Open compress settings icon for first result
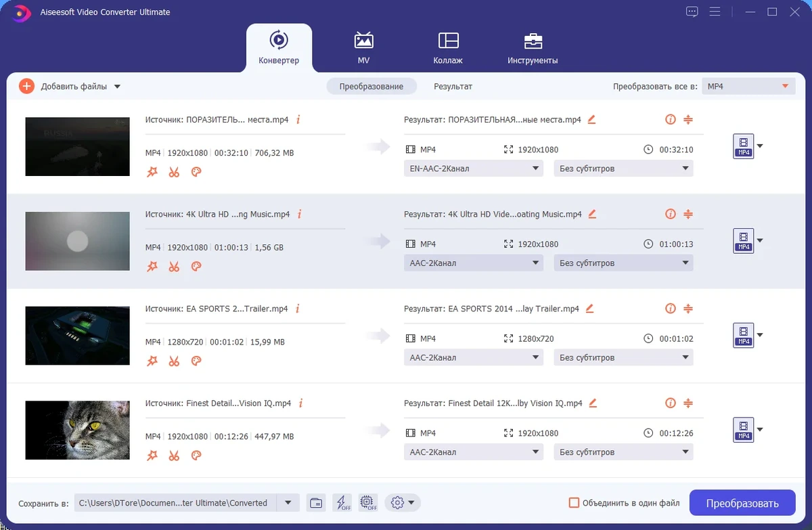The height and width of the screenshot is (530, 812). click(x=688, y=120)
